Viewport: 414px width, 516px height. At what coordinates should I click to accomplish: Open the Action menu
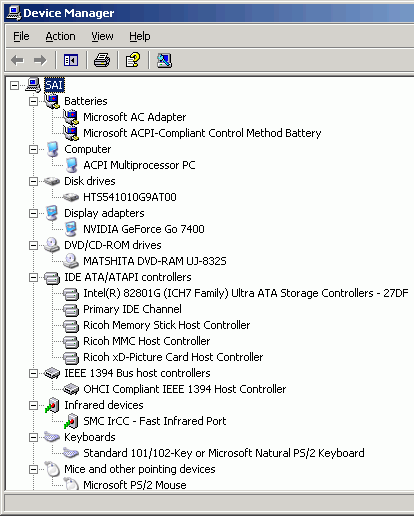tap(60, 36)
